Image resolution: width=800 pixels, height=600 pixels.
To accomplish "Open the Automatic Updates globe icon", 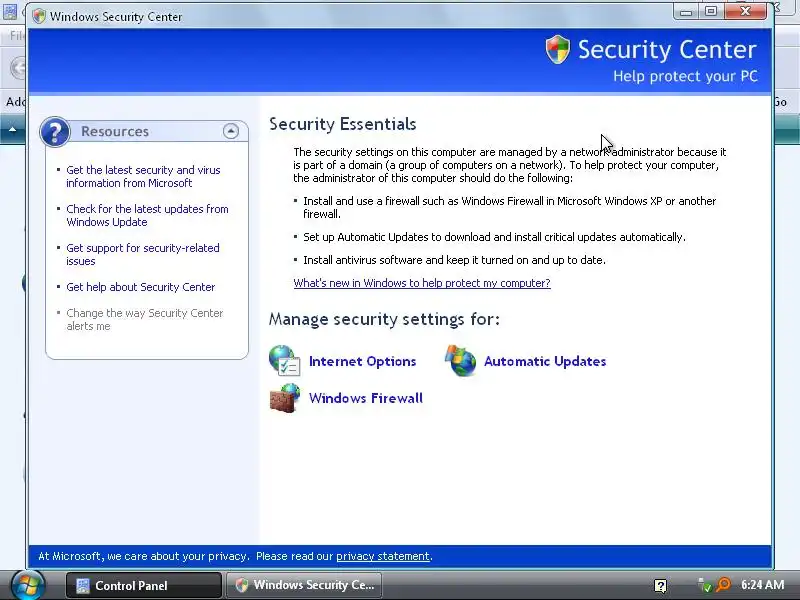I will [460, 360].
